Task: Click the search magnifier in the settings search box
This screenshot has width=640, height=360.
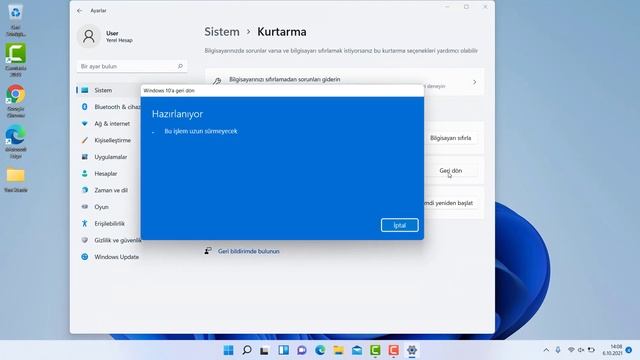Action: tap(180, 66)
